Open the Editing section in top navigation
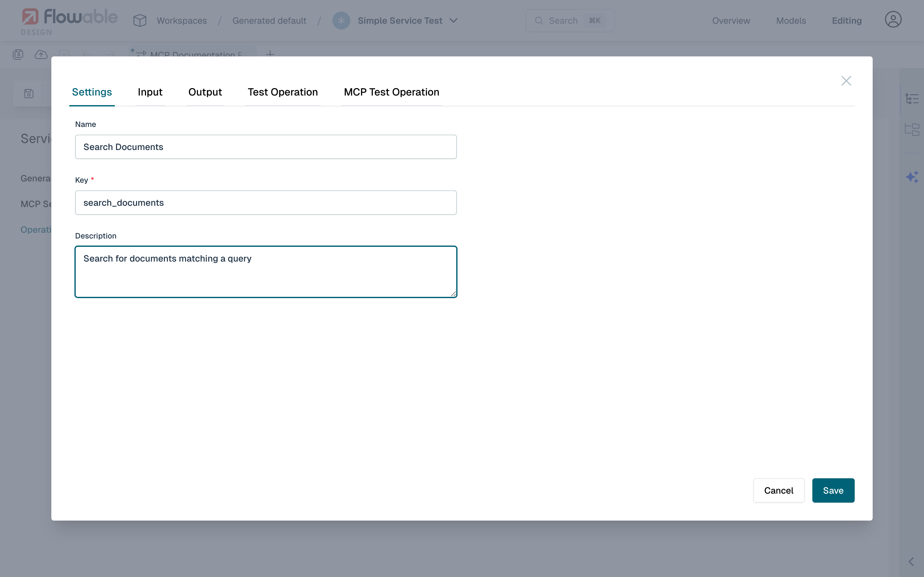Viewport: 924px width, 577px height. (x=847, y=21)
